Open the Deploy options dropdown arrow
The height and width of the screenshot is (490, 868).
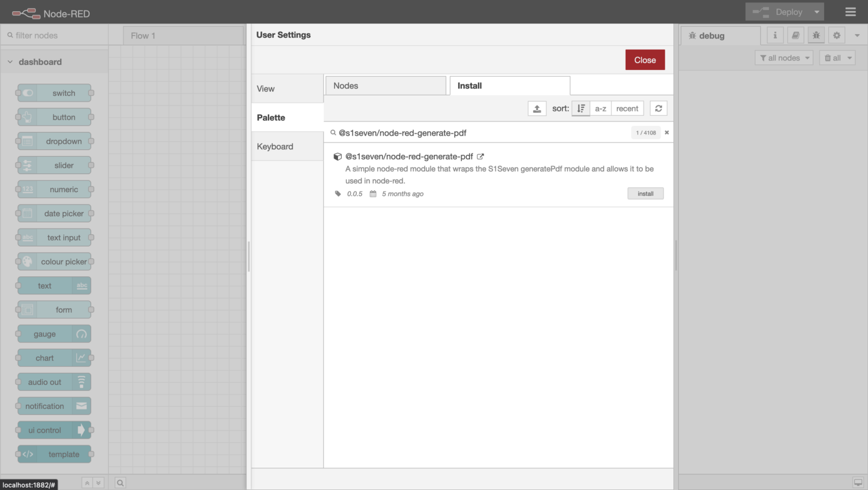[817, 12]
